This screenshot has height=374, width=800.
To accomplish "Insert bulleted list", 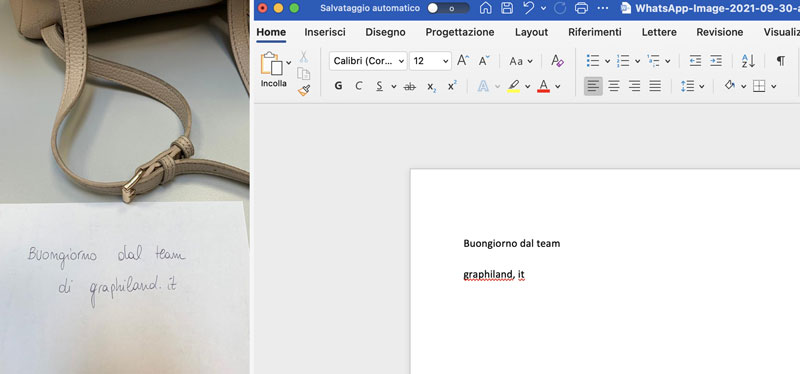I will click(592, 61).
